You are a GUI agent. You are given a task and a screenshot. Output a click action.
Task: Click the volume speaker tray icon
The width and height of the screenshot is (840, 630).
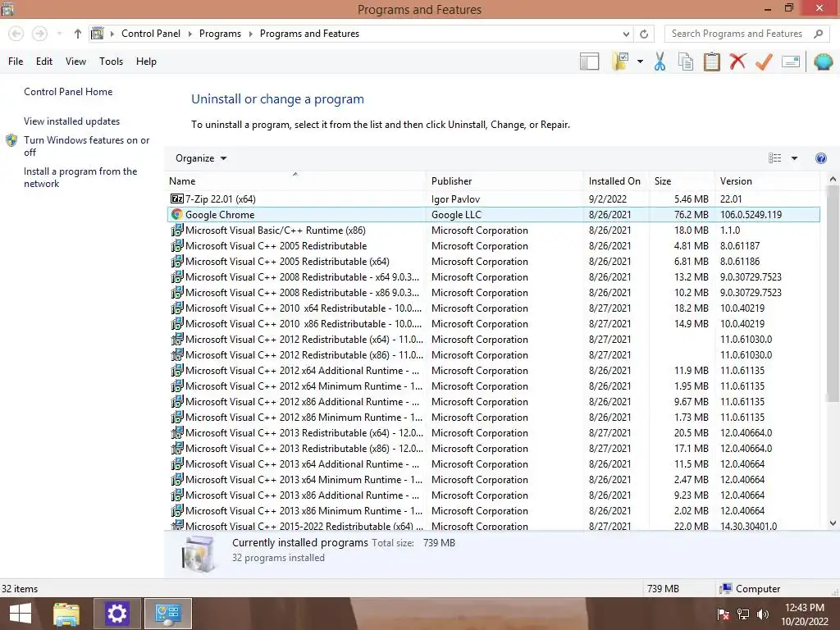pyautogui.click(x=762, y=614)
